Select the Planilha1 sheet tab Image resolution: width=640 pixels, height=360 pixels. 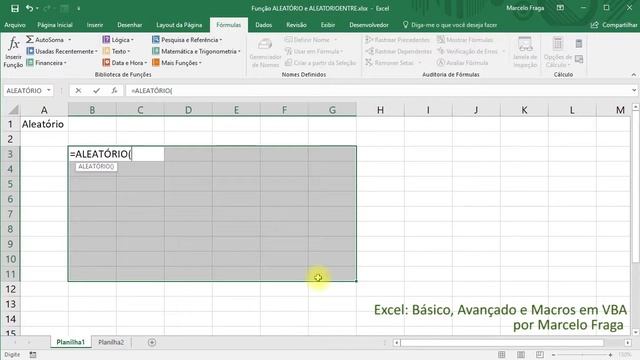coord(70,342)
